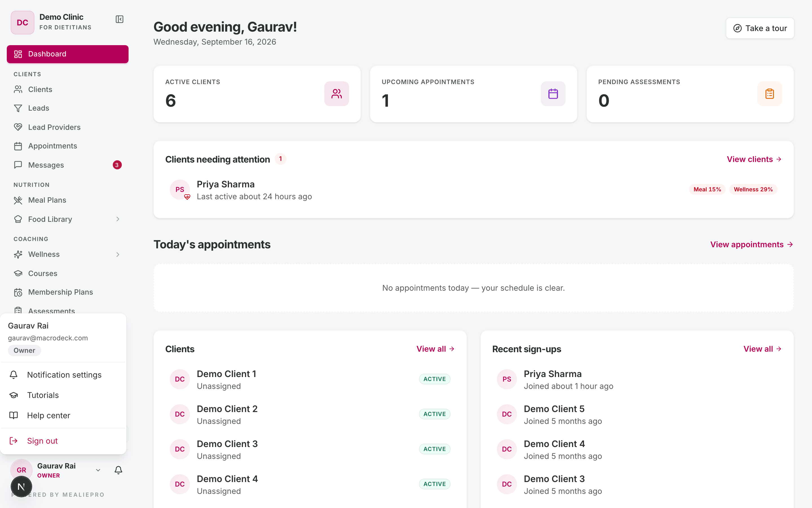Open Demo Client 1 in Clients

[x=310, y=380]
